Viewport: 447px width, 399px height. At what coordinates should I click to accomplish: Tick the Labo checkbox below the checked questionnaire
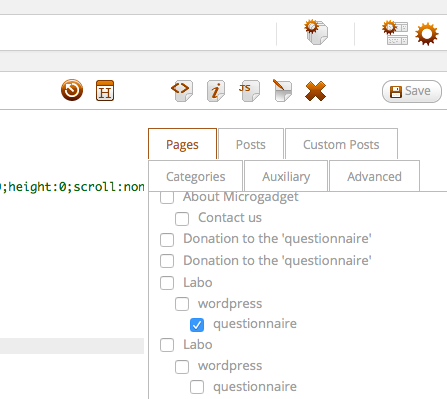167,345
